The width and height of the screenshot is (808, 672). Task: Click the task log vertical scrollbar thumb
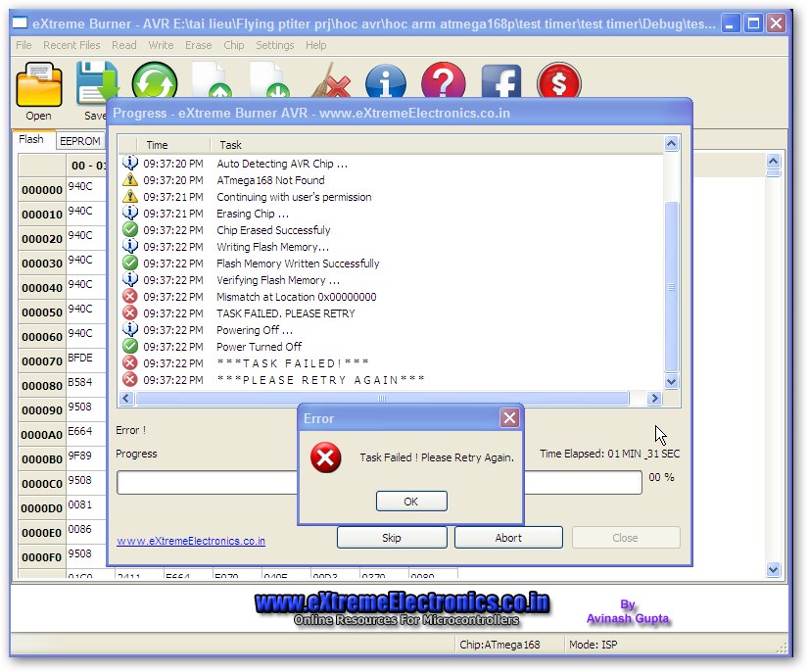pyautogui.click(x=671, y=286)
